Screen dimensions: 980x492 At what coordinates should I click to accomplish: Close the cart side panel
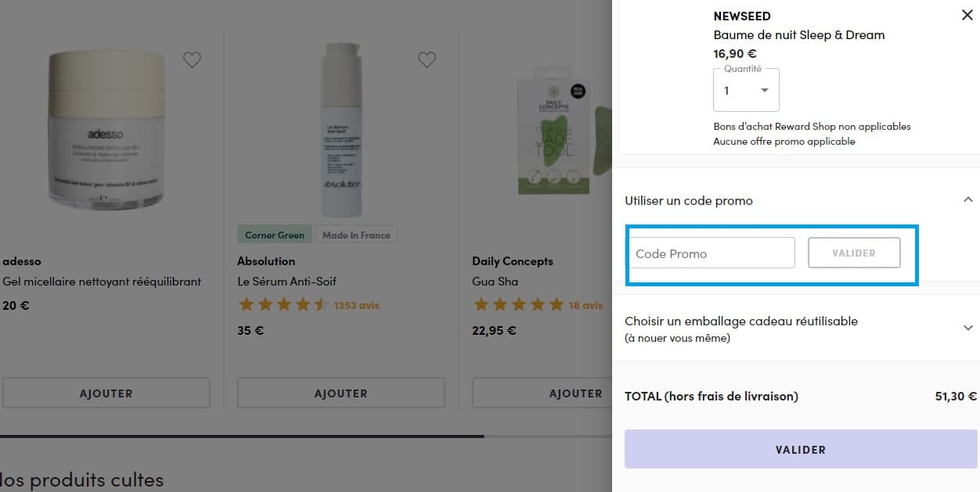(x=967, y=14)
